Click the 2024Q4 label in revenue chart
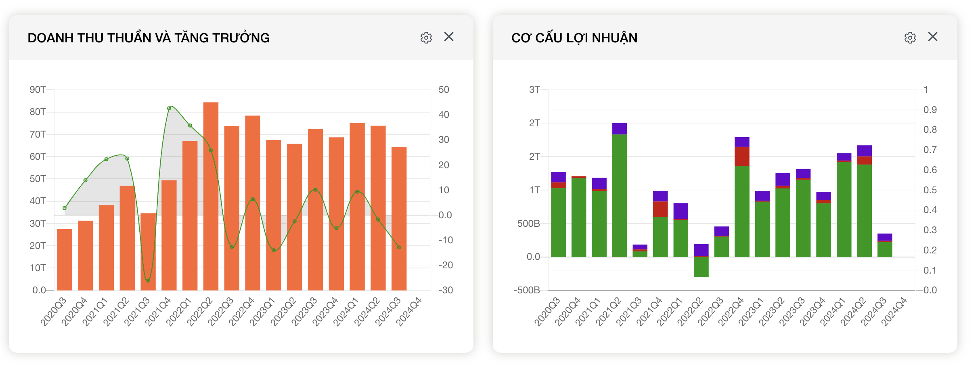The height and width of the screenshot is (368, 980). (408, 312)
